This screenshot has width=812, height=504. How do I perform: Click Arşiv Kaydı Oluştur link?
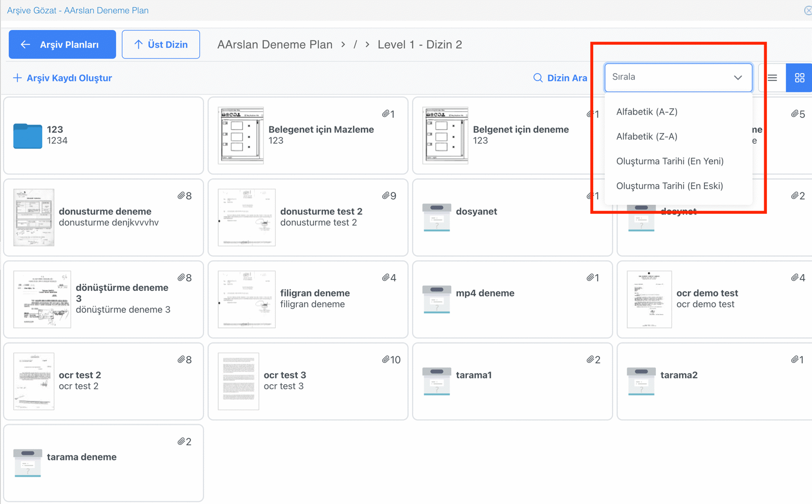pyautogui.click(x=62, y=78)
